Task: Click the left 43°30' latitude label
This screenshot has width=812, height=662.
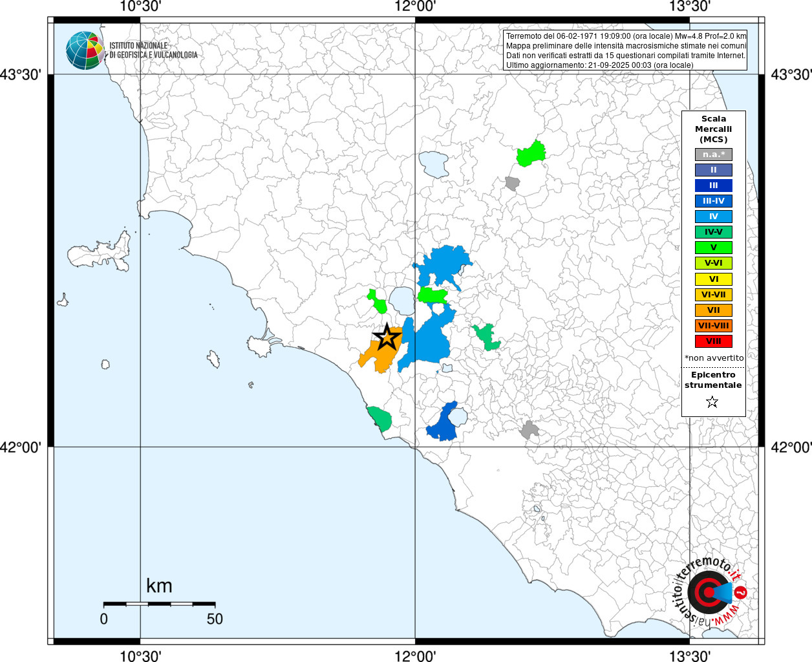Action: [x=20, y=75]
